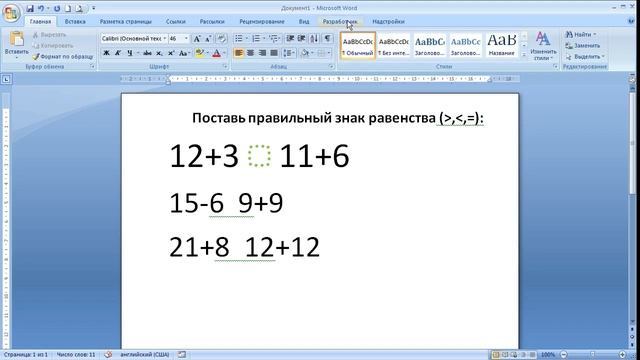Click the spell check status icon

click(x=108, y=355)
